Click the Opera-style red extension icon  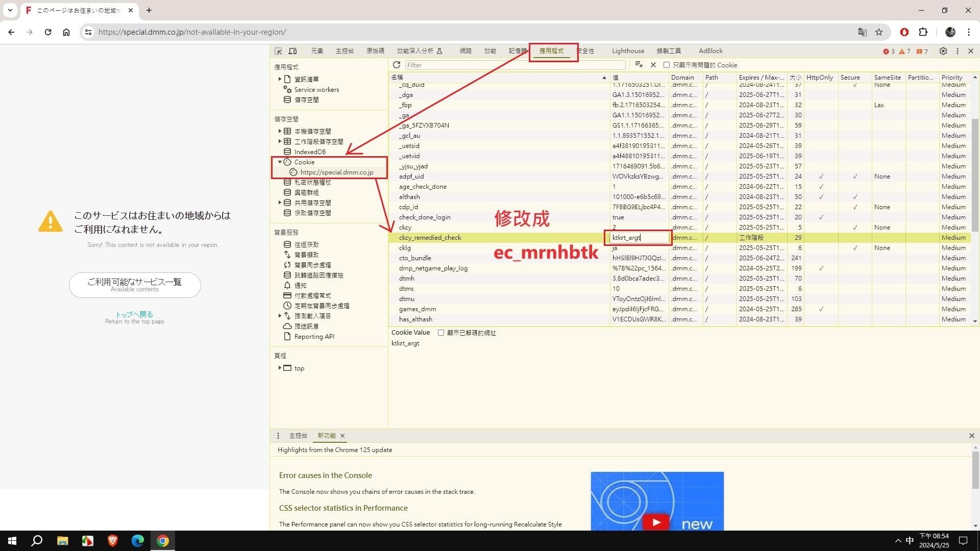[904, 32]
